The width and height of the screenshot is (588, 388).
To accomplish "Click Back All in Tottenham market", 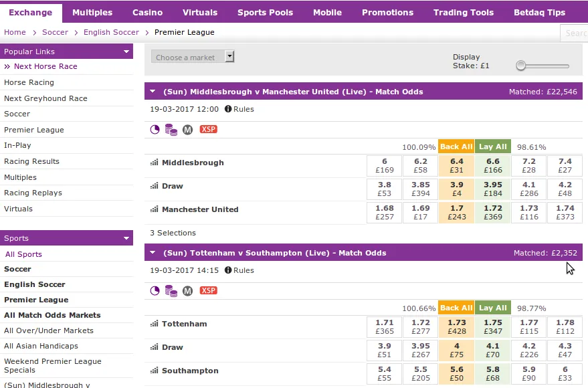I will click(456, 308).
